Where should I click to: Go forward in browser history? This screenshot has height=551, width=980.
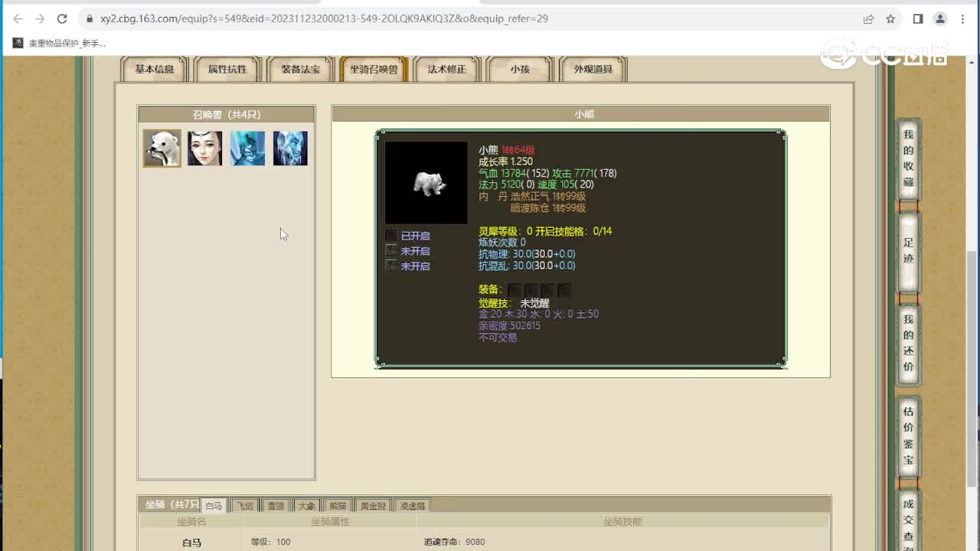tap(41, 18)
